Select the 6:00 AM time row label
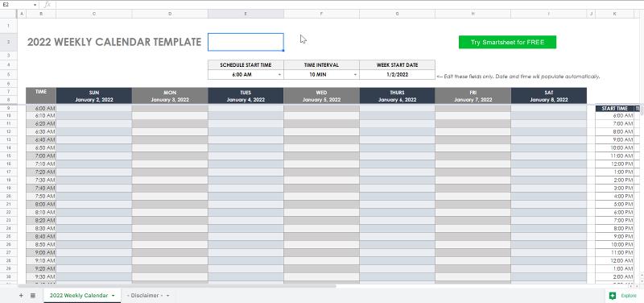This screenshot has width=644, height=303. coord(41,108)
